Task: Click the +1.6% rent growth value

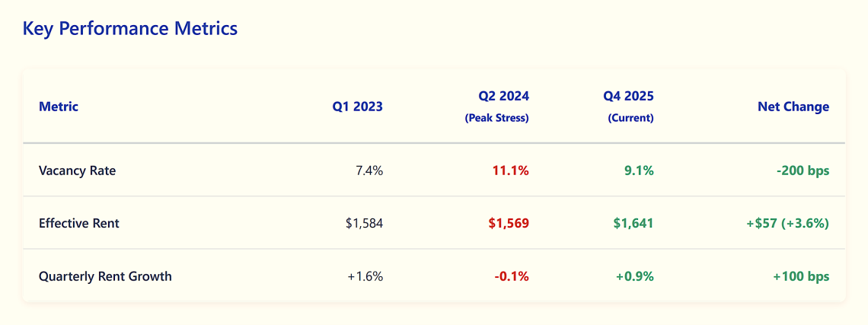Action: click(365, 276)
